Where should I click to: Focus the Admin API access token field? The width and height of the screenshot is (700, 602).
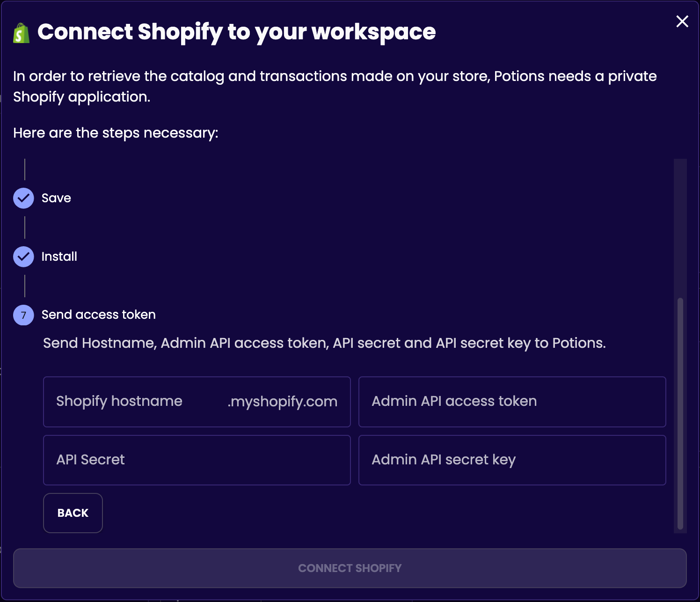tap(512, 402)
